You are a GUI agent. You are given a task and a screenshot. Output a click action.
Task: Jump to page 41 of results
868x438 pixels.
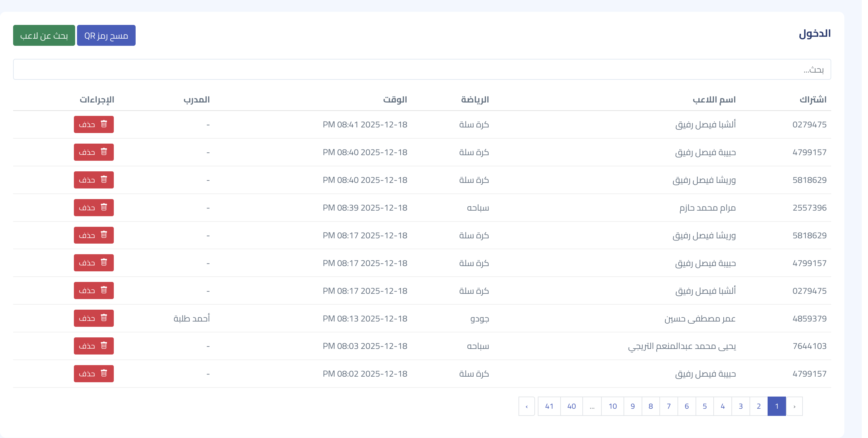549,406
